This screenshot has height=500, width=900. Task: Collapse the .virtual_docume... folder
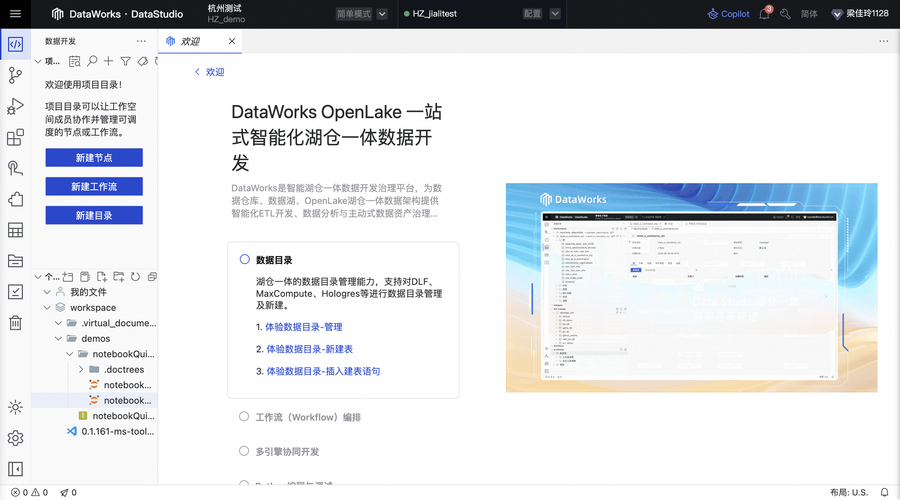click(x=59, y=323)
